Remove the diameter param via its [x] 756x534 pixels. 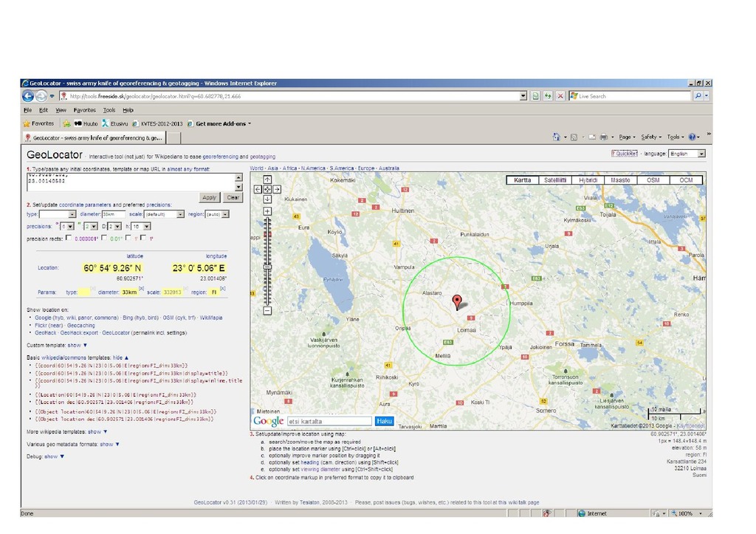(141, 289)
